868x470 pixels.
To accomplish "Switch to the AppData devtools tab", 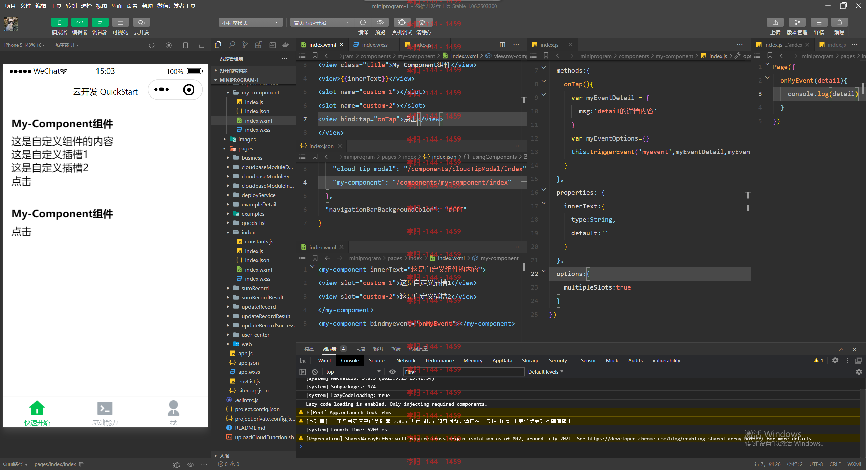I will click(x=502, y=361).
